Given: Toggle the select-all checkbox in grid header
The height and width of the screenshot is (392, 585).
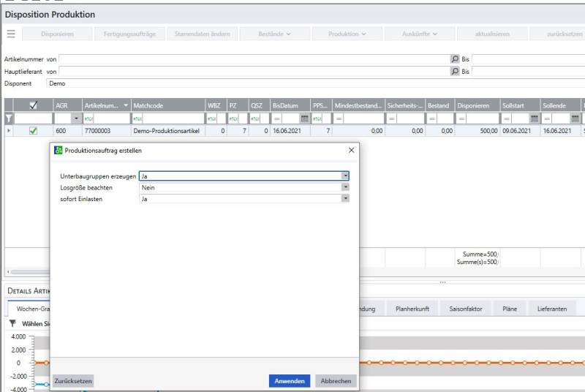Looking at the screenshot, I should click(x=33, y=105).
